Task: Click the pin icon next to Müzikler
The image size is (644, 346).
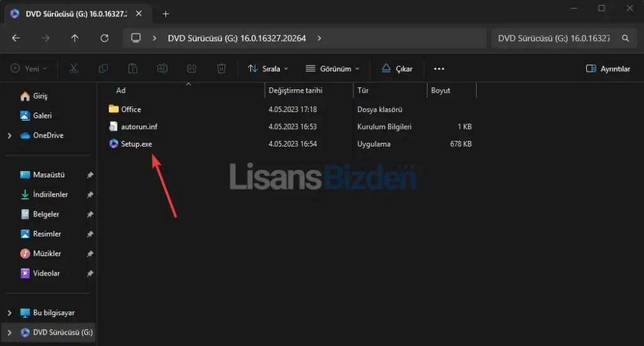Action: [x=90, y=254]
